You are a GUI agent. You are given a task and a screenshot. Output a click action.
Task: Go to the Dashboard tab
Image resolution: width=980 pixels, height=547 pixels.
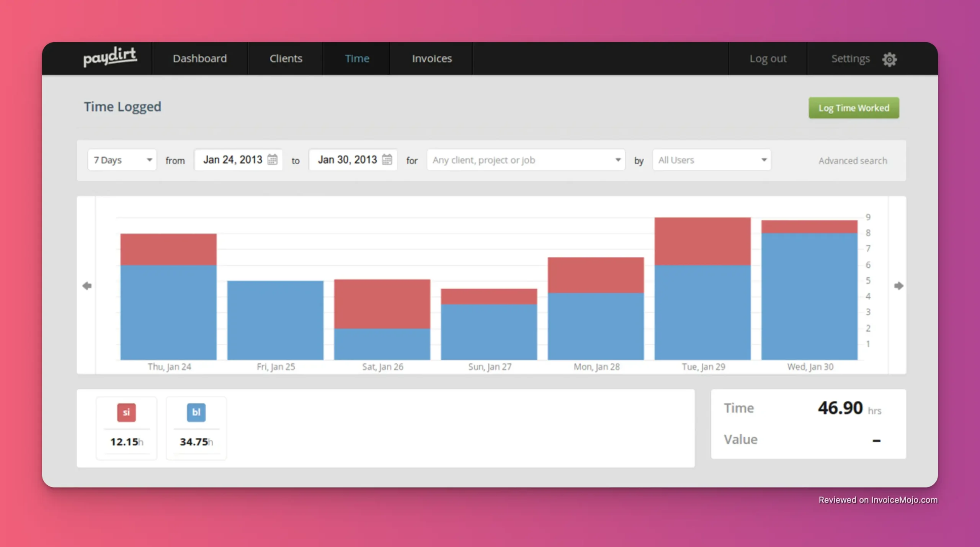[x=199, y=59]
